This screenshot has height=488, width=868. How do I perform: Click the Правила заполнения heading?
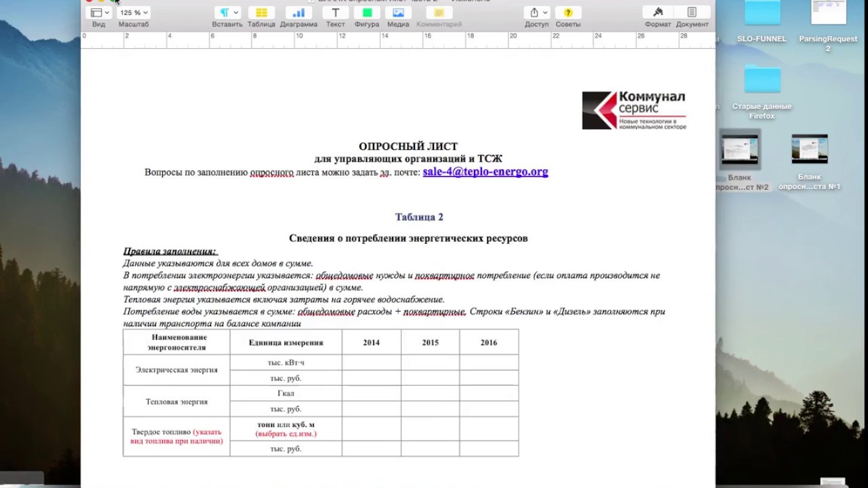click(x=170, y=251)
